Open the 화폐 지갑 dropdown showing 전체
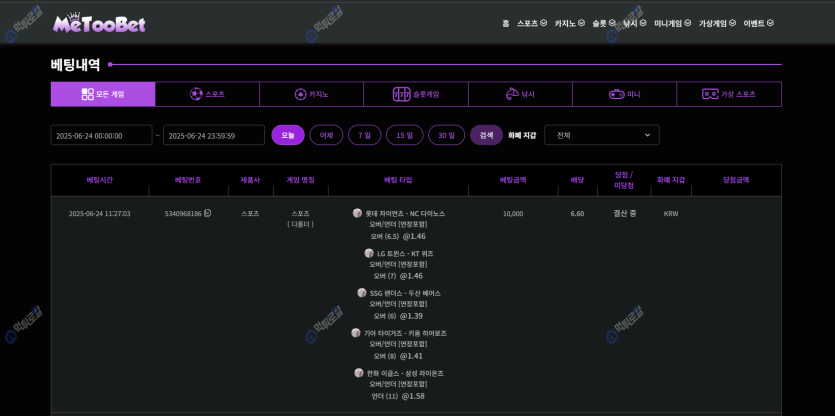Image resolution: width=835 pixels, height=416 pixels. coord(601,135)
